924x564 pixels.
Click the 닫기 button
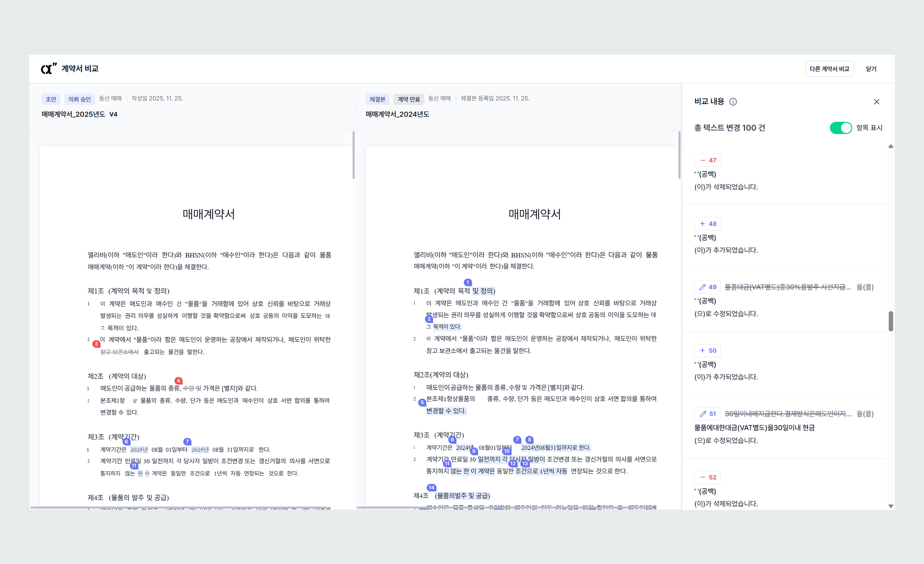click(x=871, y=69)
